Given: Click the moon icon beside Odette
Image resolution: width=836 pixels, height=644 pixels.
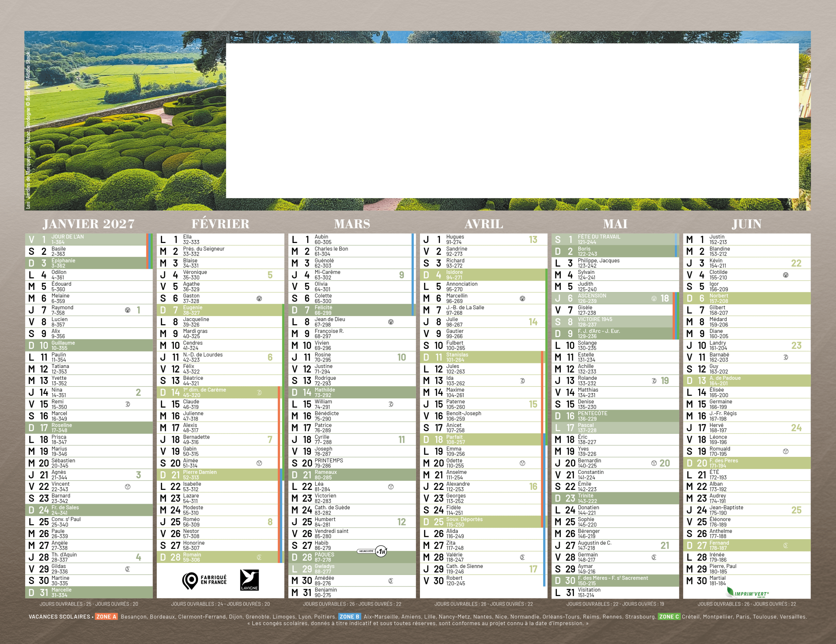Looking at the screenshot, I should point(522,463).
